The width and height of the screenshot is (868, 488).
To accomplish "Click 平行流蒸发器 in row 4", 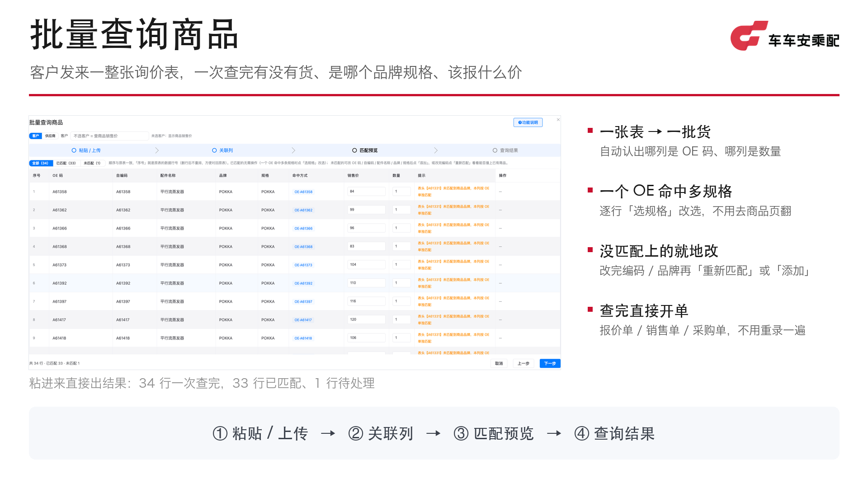I will pyautogui.click(x=172, y=247).
